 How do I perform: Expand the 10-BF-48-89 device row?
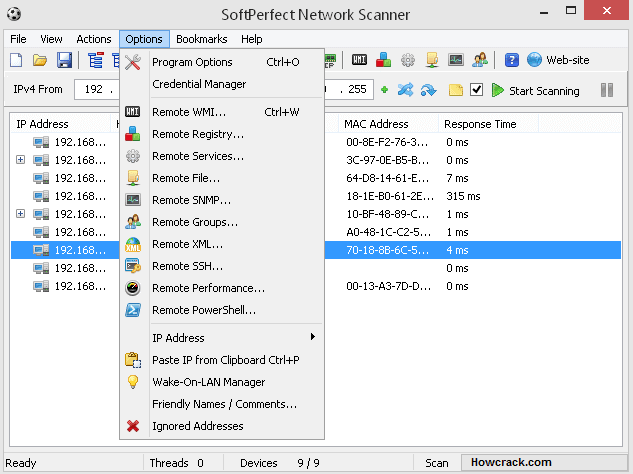pyautogui.click(x=21, y=213)
